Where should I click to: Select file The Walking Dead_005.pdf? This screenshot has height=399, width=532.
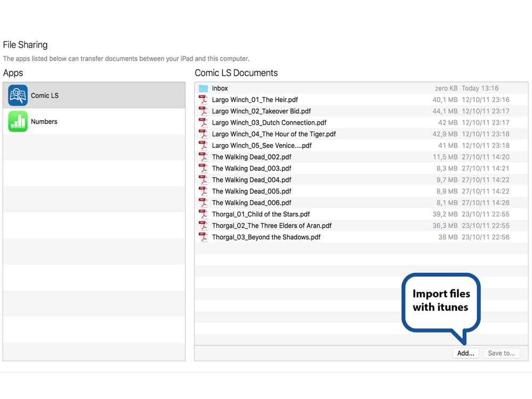pos(252,192)
